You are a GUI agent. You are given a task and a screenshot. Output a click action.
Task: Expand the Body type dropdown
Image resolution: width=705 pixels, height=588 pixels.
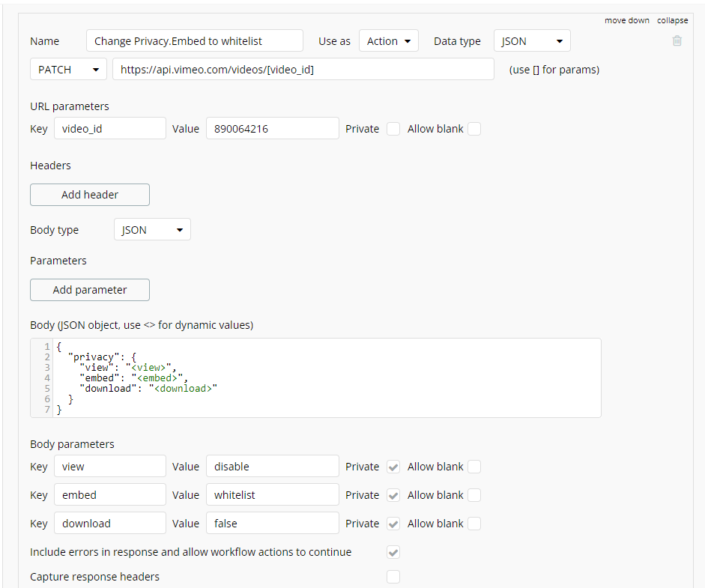(152, 230)
